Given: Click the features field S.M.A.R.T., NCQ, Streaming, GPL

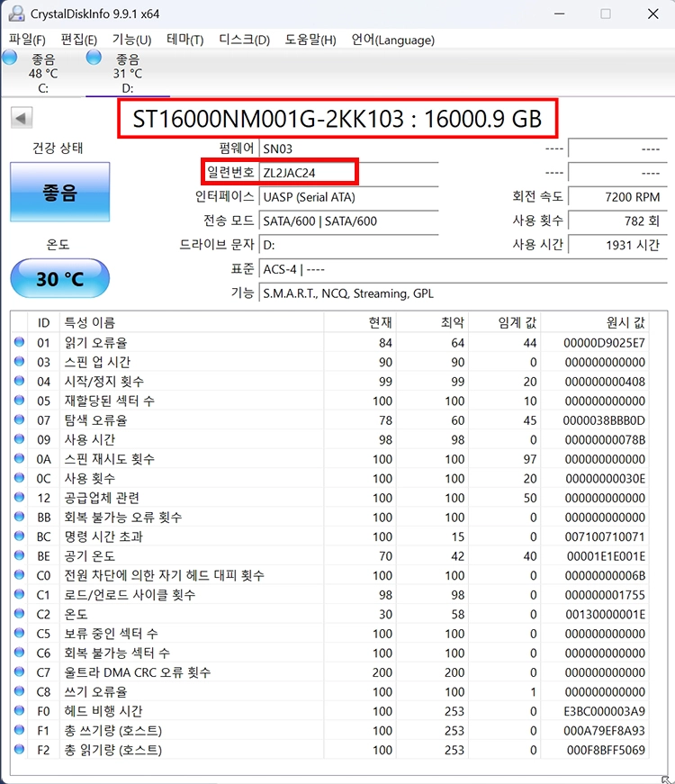Looking at the screenshot, I should click(463, 293).
